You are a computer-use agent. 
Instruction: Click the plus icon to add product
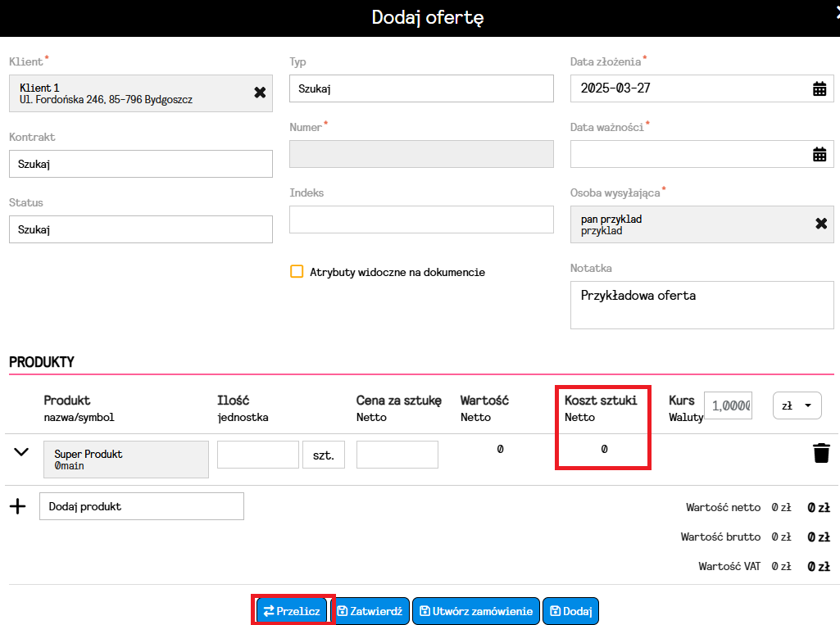[17, 506]
